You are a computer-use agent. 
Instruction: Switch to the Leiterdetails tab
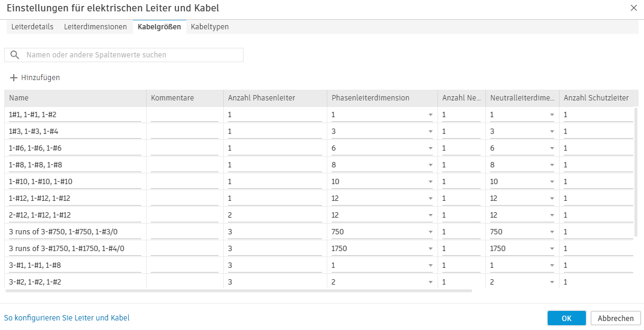32,27
